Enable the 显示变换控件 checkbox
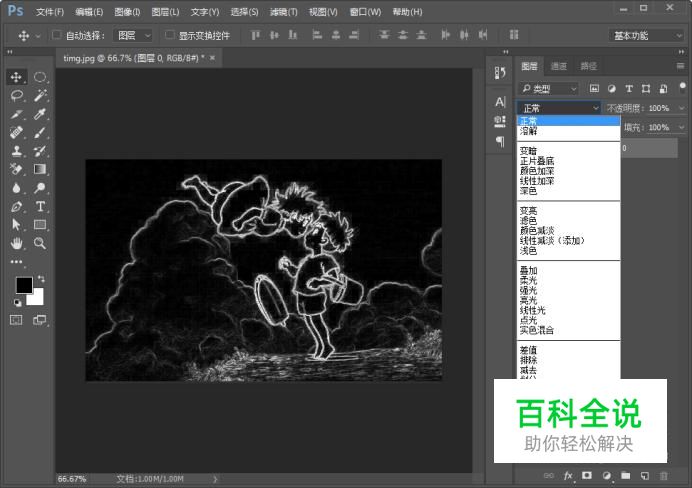The height and width of the screenshot is (488, 692). click(169, 35)
